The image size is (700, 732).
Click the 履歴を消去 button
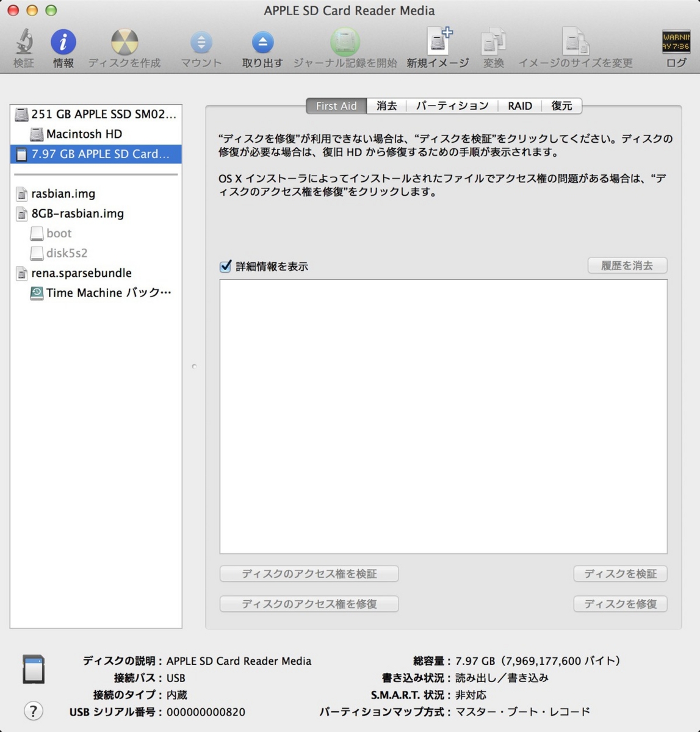pyautogui.click(x=627, y=265)
